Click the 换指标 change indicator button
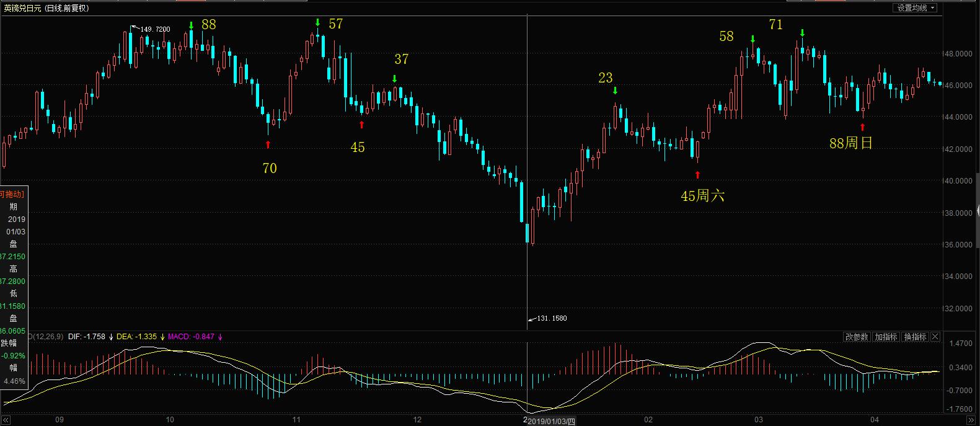 [x=915, y=337]
